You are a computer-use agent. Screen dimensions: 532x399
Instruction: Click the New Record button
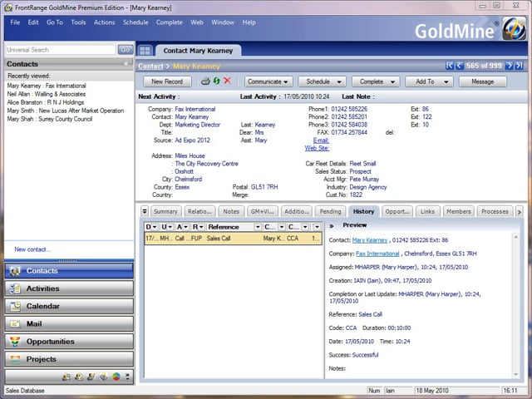coord(167,81)
